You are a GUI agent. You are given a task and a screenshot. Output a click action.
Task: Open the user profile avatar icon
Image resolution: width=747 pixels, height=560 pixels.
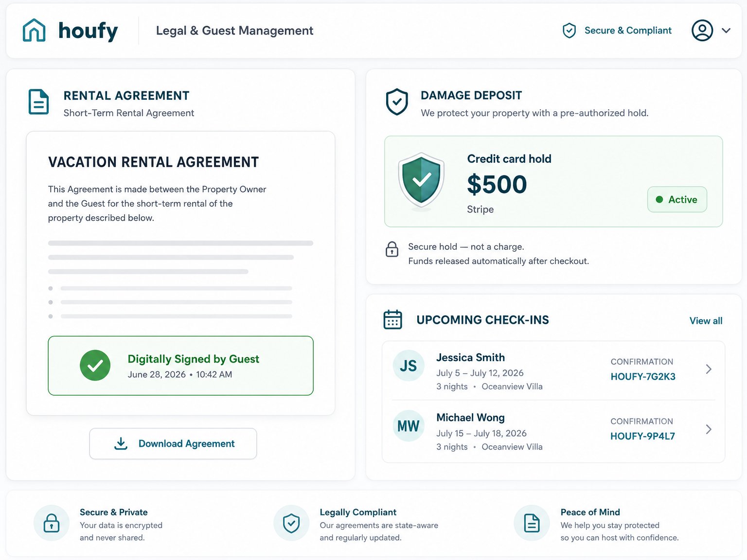702,30
